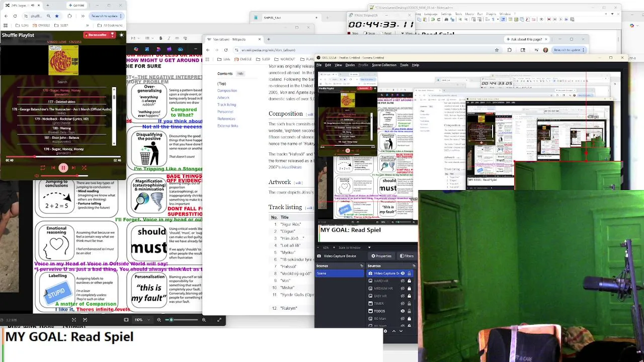Open zoom 110% dropdown in image viewer

pyautogui.click(x=141, y=320)
